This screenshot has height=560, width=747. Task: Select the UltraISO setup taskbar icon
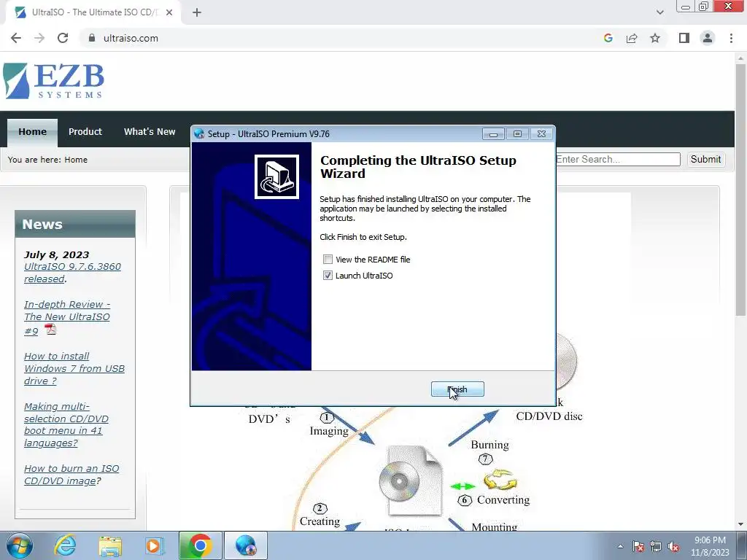(x=246, y=545)
